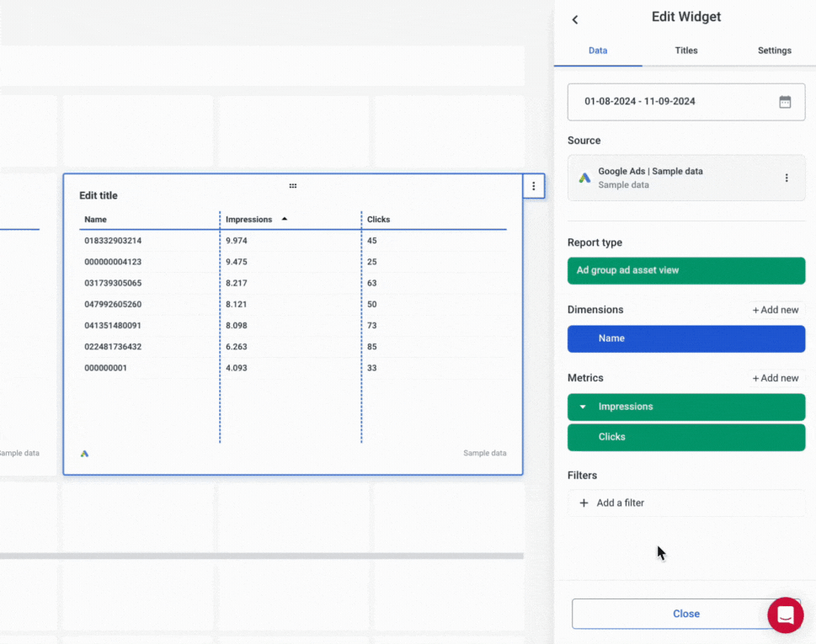Click the Google Ads logo in widget footer
This screenshot has width=816, height=644.
(83, 453)
